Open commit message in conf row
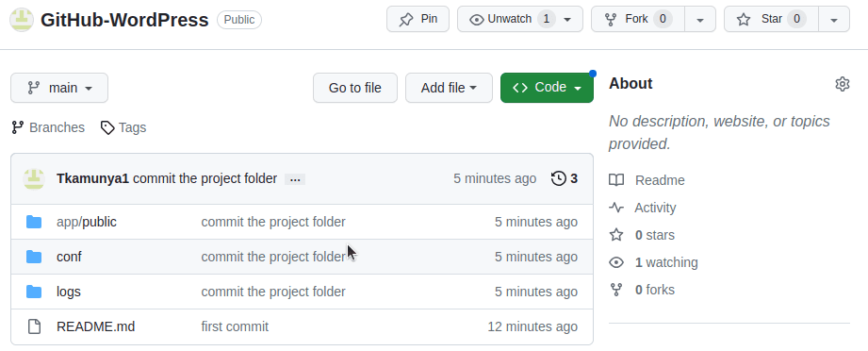 coord(273,257)
